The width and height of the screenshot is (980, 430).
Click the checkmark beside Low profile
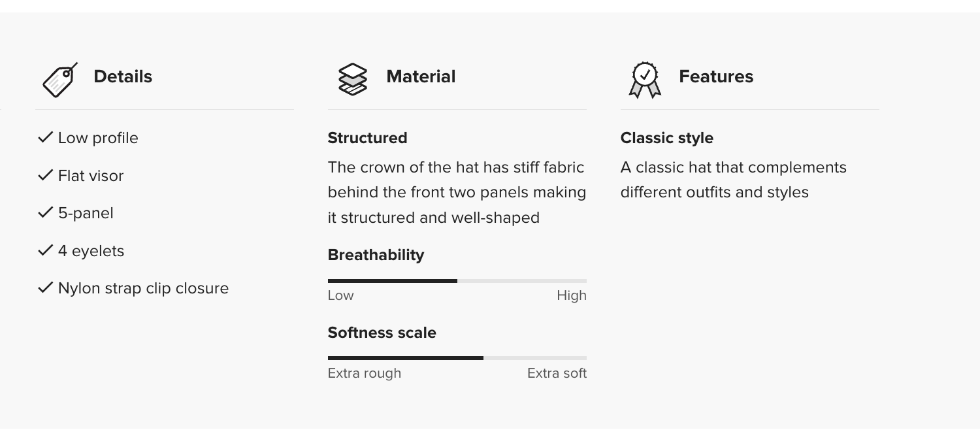click(x=45, y=137)
